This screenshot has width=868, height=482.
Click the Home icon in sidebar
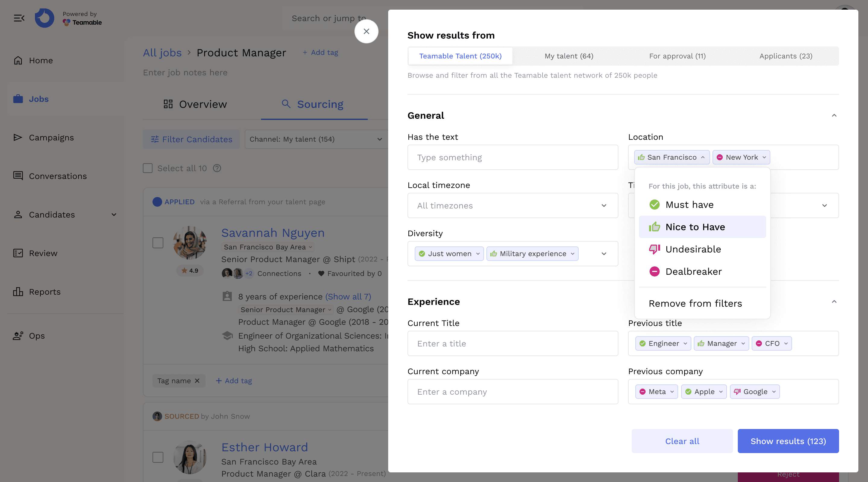tap(18, 60)
